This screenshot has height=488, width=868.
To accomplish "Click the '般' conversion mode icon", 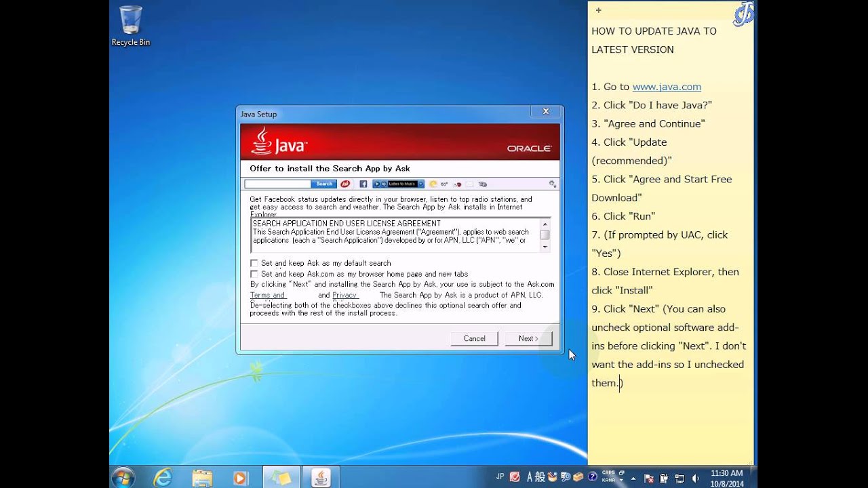I will pos(540,477).
